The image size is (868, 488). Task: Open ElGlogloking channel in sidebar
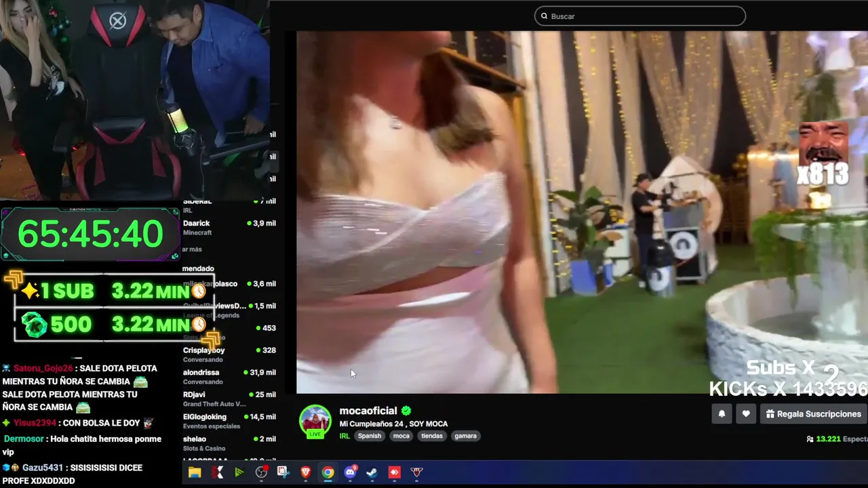pos(229,422)
